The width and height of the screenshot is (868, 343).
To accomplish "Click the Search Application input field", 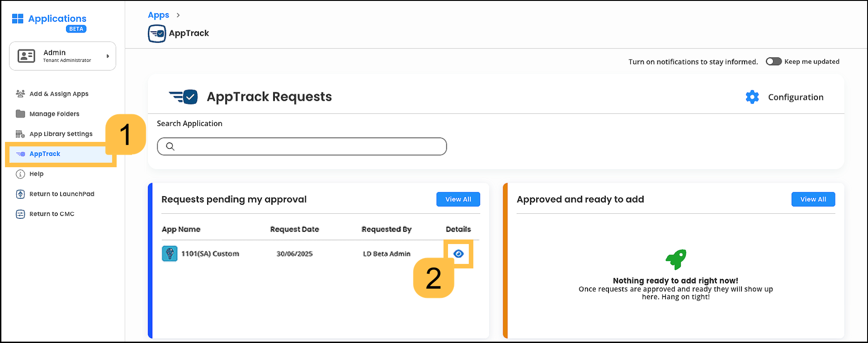I will [302, 146].
